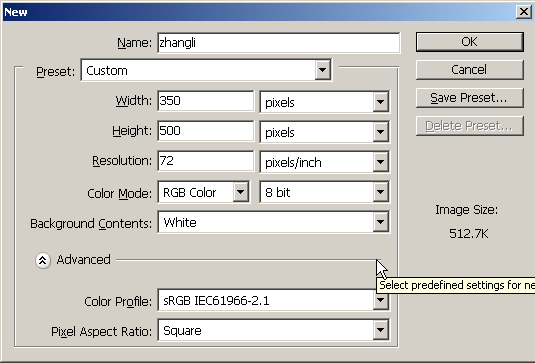Click the Advanced section label

(84, 260)
